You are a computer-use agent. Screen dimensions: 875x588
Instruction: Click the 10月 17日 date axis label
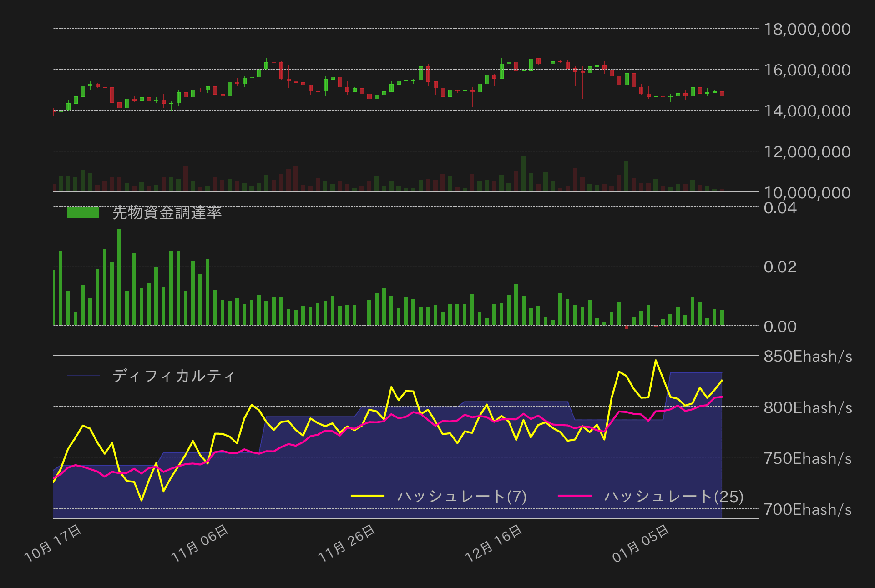53,543
